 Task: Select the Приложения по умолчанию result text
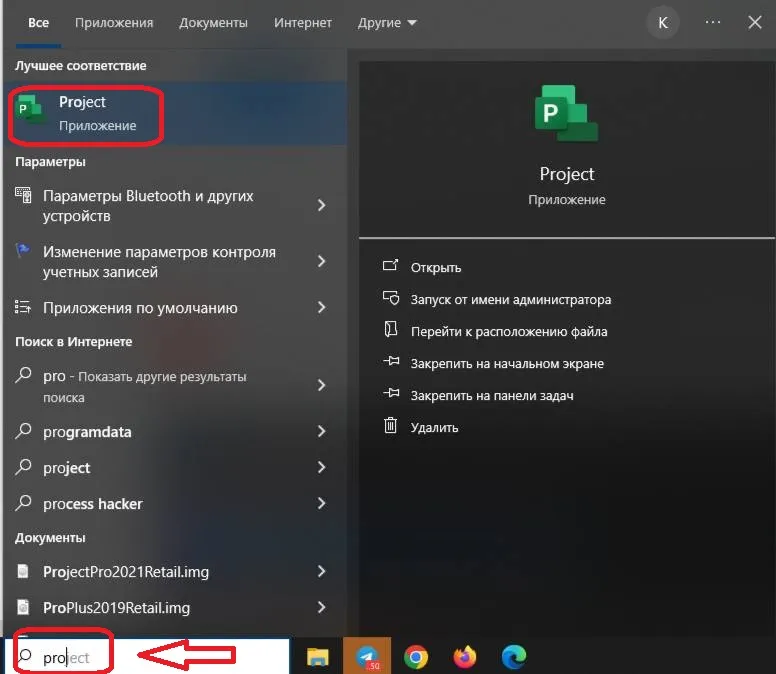(x=140, y=308)
